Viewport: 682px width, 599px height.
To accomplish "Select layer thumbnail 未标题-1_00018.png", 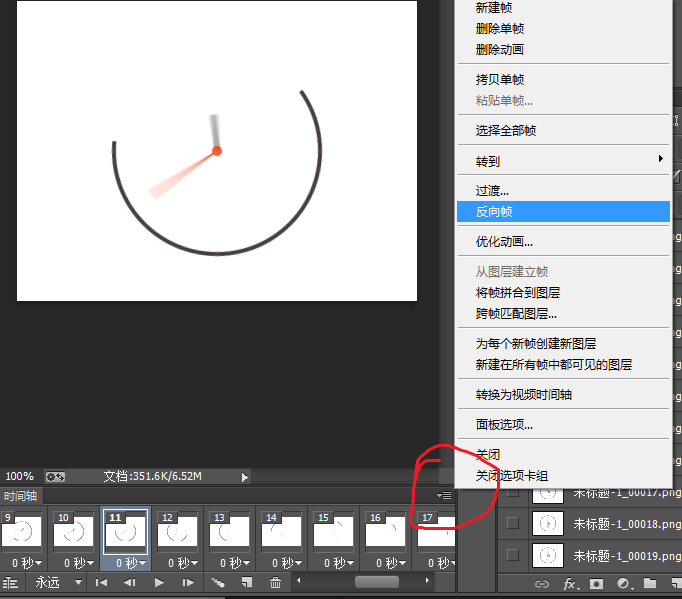I will click(x=548, y=523).
